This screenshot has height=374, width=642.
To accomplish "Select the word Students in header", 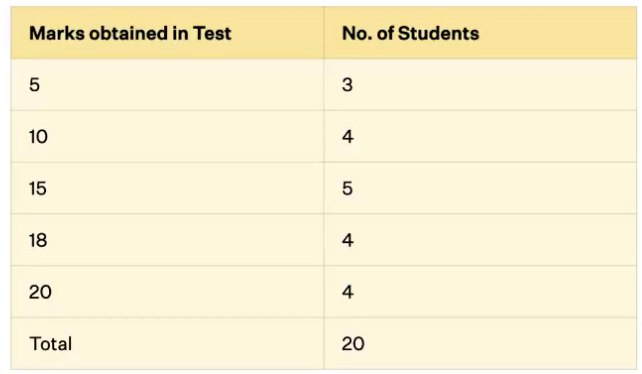I will 438,33.
